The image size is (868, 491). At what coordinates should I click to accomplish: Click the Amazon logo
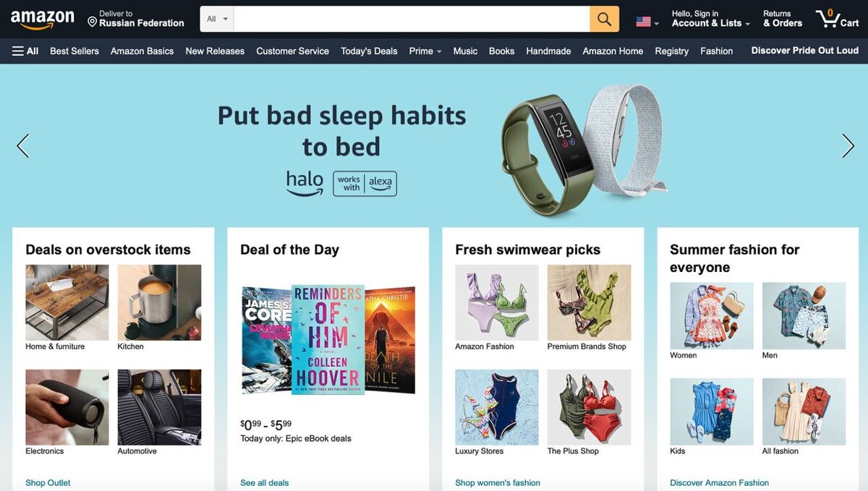coord(43,19)
